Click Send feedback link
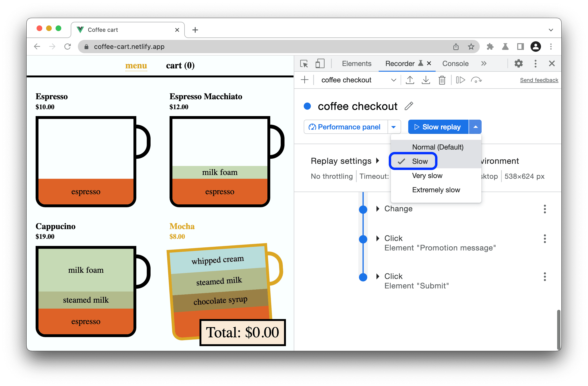 [539, 80]
